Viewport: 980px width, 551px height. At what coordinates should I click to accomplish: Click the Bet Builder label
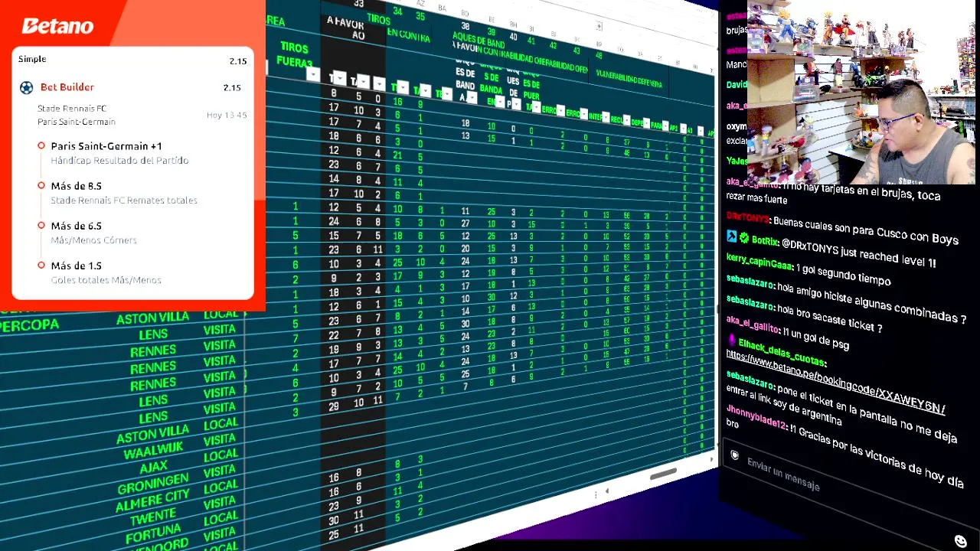click(x=67, y=87)
